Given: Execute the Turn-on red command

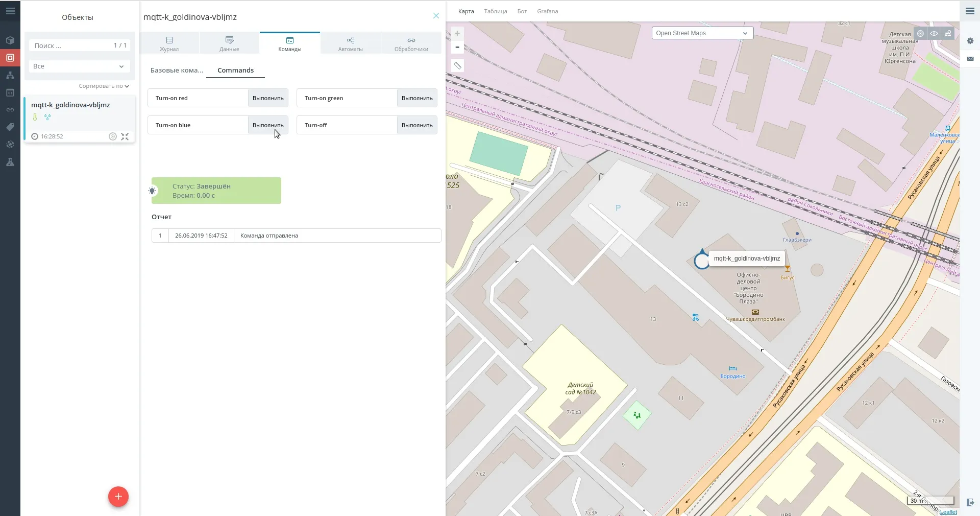Looking at the screenshot, I should pos(268,98).
